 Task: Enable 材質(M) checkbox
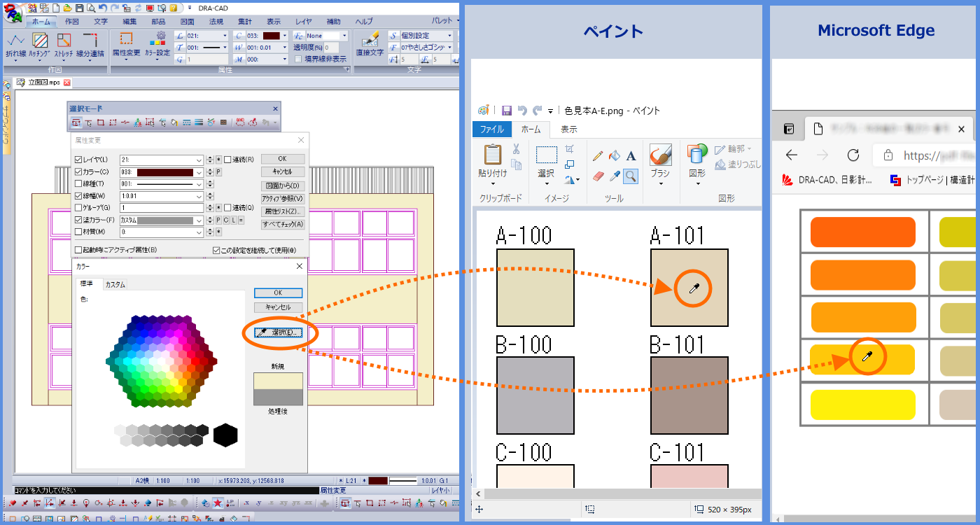(x=78, y=232)
